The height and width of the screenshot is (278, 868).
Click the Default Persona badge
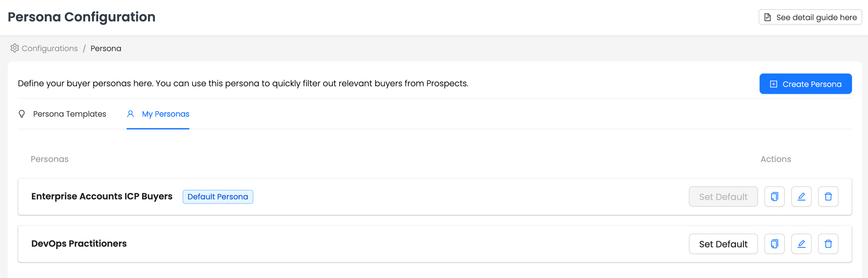coord(218,197)
